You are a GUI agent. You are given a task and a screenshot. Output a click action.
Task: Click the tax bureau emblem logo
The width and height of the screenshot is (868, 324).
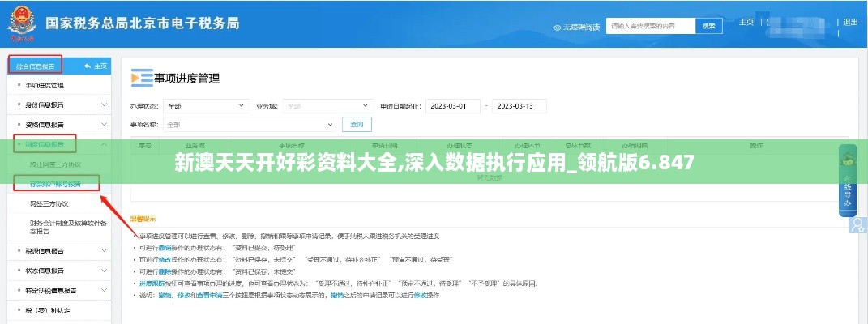[x=22, y=23]
